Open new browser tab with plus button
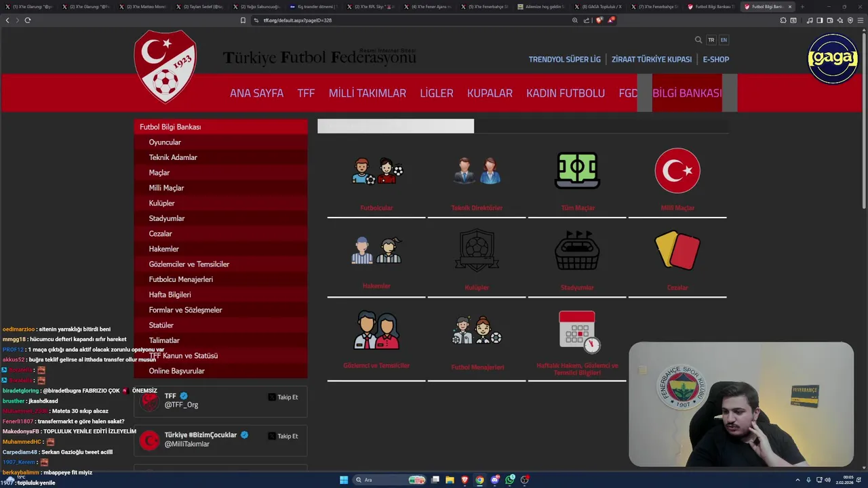 point(802,7)
